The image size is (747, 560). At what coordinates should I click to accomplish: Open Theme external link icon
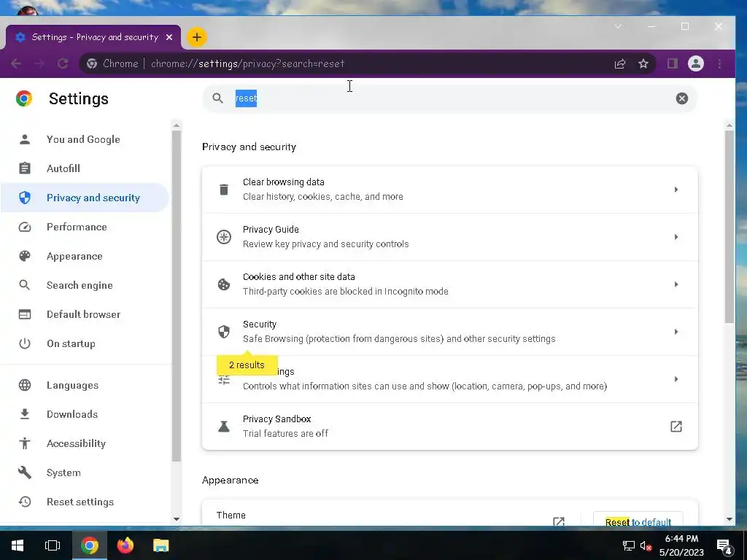pos(559,521)
